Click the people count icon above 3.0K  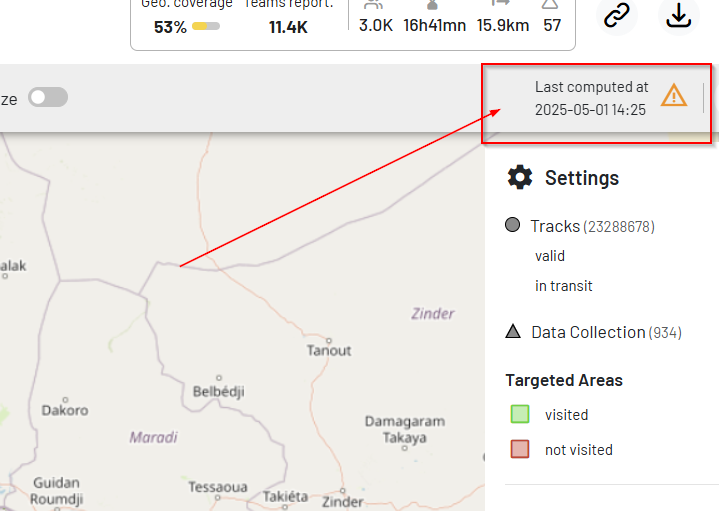click(373, 5)
